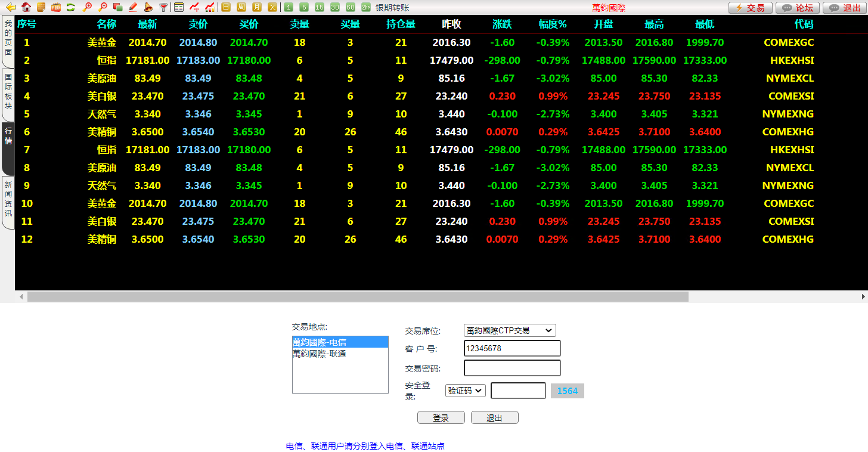The image size is (868, 452).
Task: Open the 国际板块 side tab
Action: pos(8,93)
